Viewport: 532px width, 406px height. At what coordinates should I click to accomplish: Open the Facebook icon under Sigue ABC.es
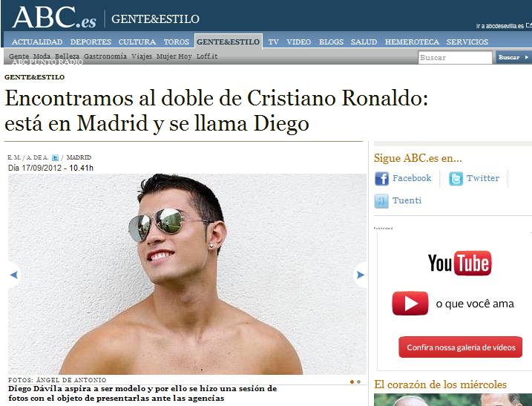pos(381,179)
